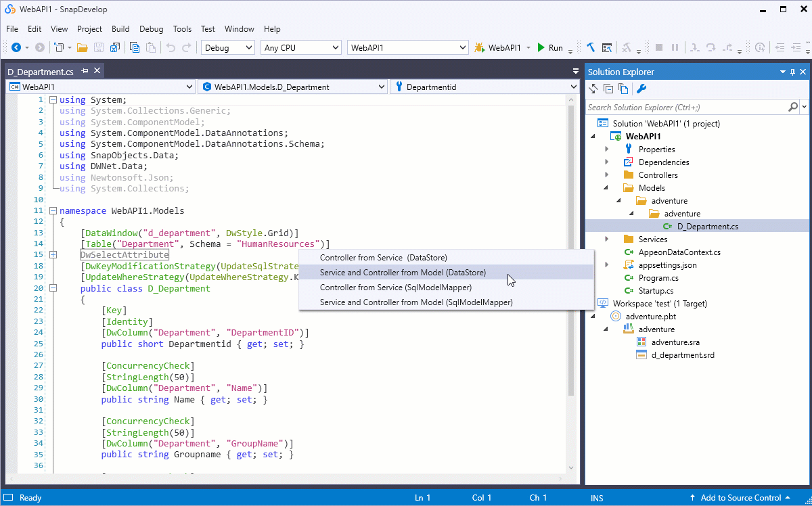Expand the Controllers folder
The image size is (812, 506).
[x=607, y=175]
